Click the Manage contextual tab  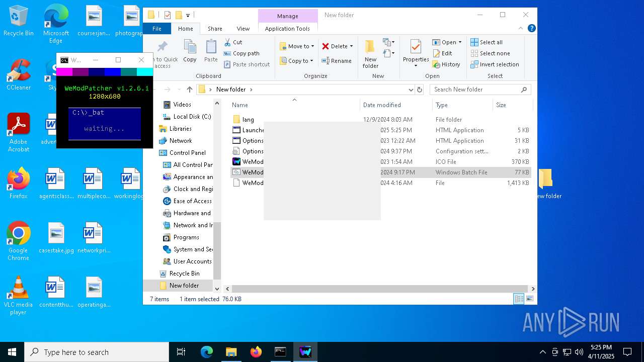[x=288, y=16]
